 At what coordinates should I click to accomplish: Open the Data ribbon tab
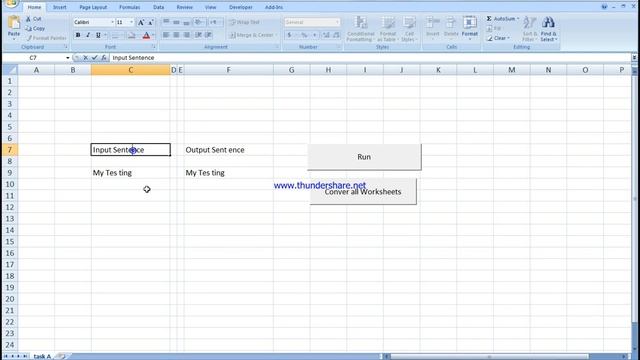pos(158,7)
